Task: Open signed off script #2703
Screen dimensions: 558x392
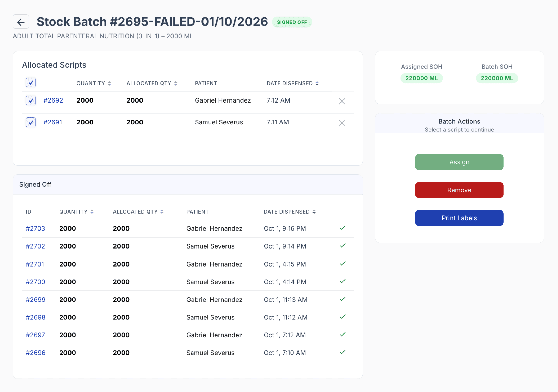Action: (x=36, y=229)
